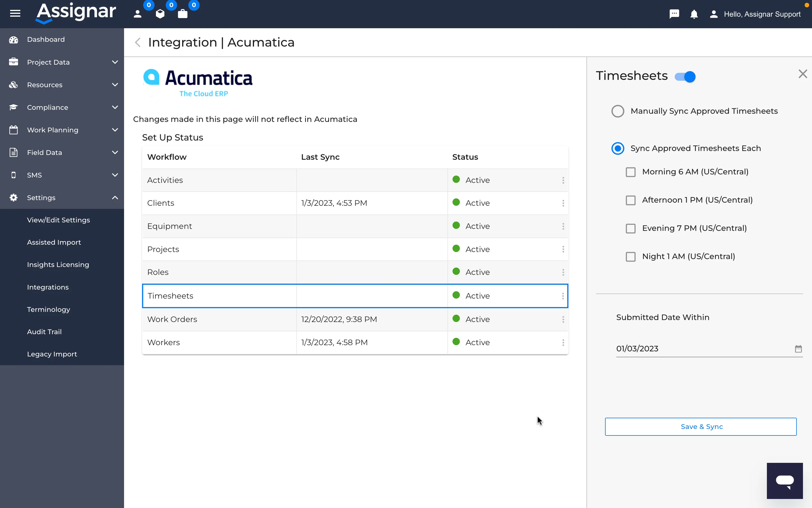Viewport: 812px width, 508px height.
Task: Check Afternoon 1 PM (US/Central)
Action: pos(630,200)
